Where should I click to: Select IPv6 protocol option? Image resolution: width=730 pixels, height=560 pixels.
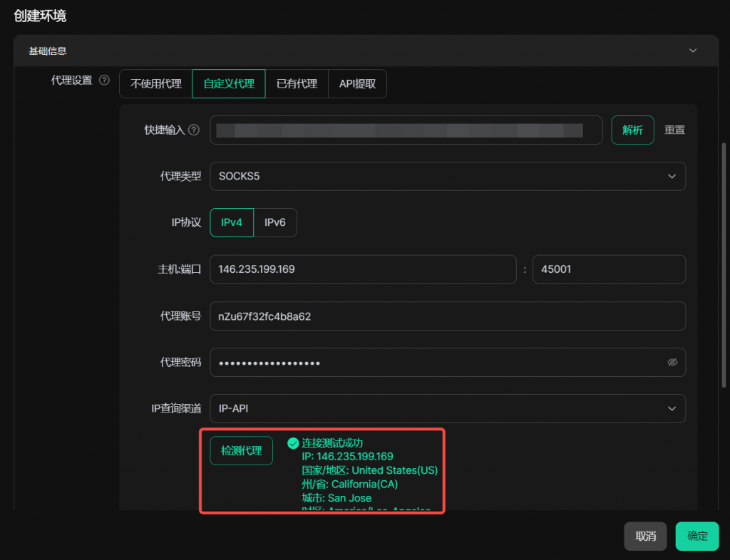point(275,222)
